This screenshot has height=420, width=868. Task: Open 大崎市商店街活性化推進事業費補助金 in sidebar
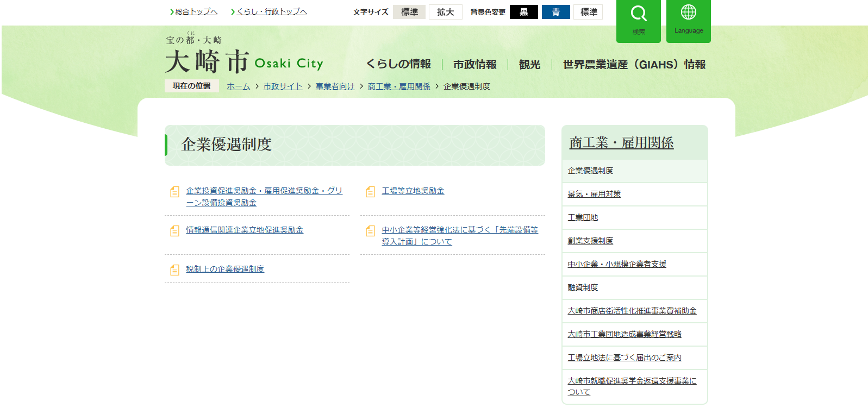(x=632, y=311)
